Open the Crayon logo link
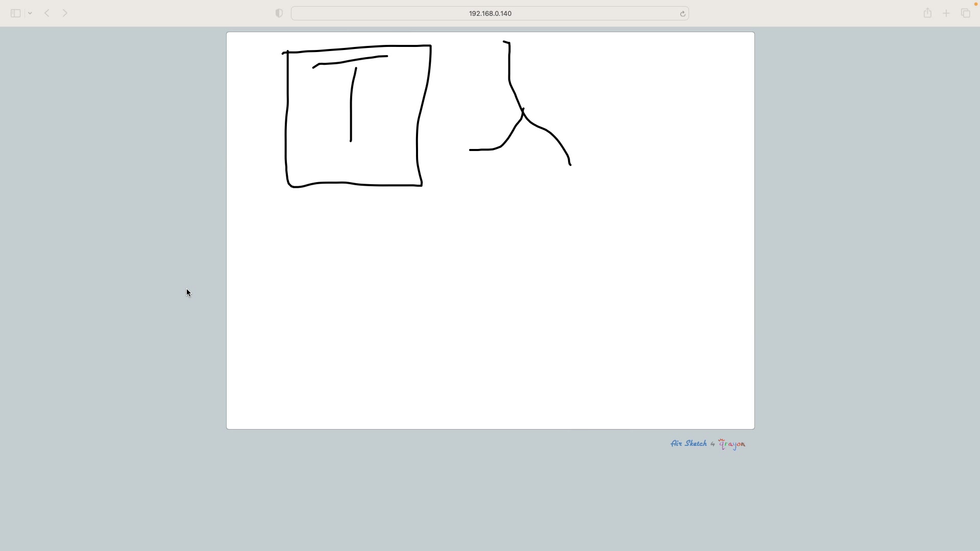 click(732, 444)
